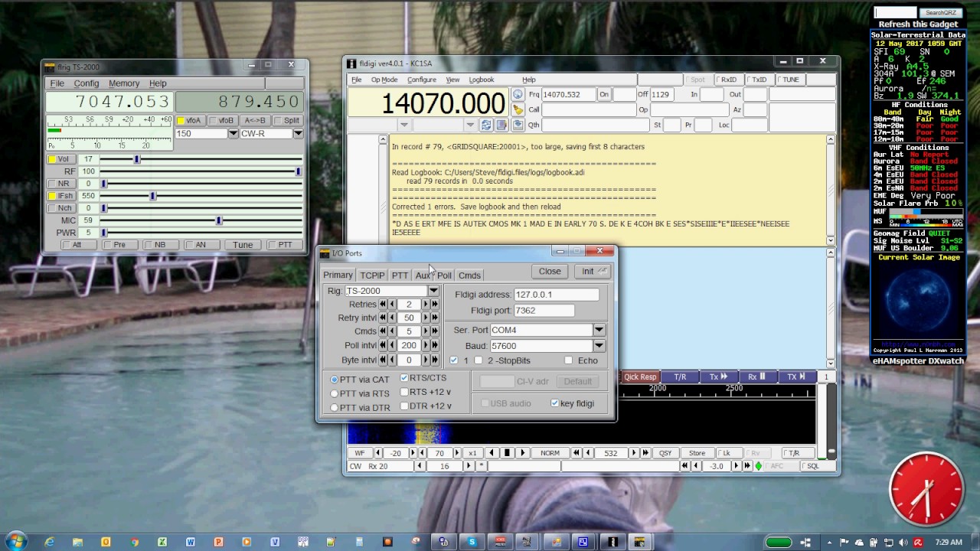Expand the first dropdown under the fldigi frequency display
Viewport: 980px width, 551px height.
pos(404,125)
